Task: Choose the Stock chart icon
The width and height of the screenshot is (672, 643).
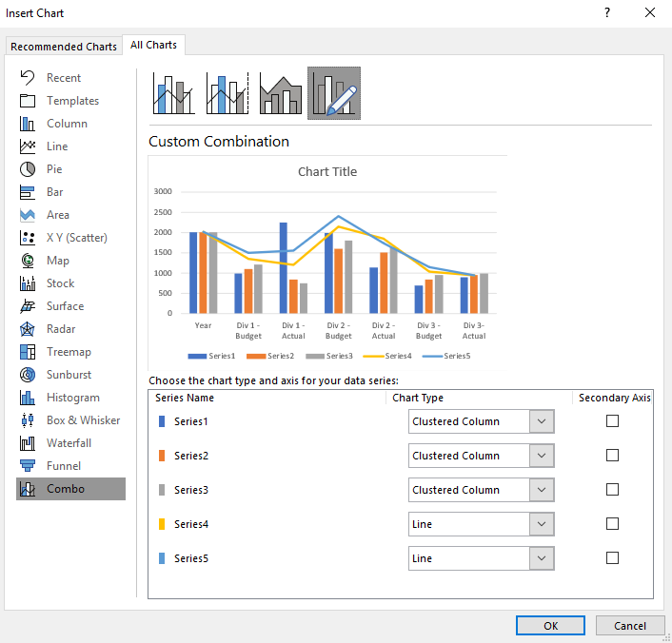Action: point(28,283)
